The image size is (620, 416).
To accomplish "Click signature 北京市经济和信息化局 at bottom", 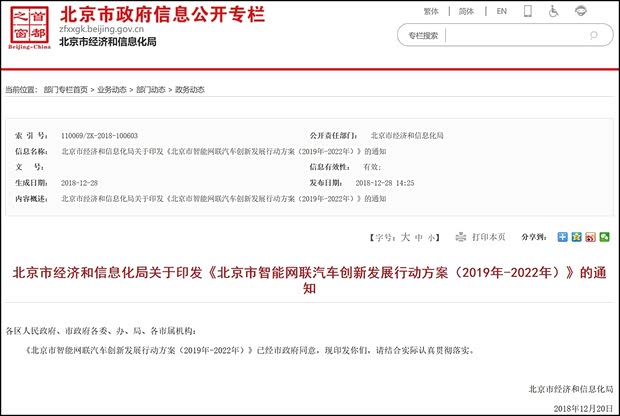I will pos(571,389).
